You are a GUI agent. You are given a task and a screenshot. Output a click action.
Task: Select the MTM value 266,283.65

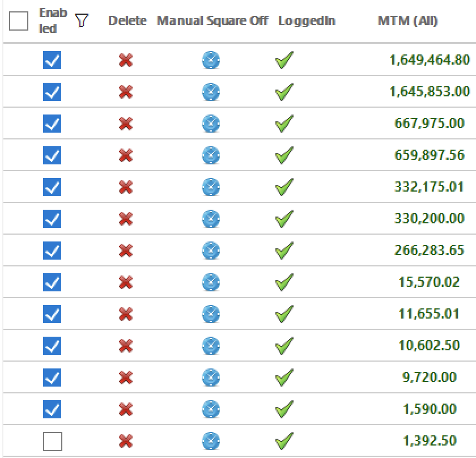point(429,251)
